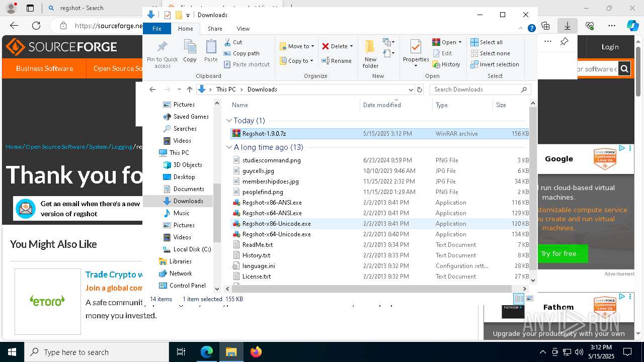Click Invert selection in ribbon

coord(495,64)
